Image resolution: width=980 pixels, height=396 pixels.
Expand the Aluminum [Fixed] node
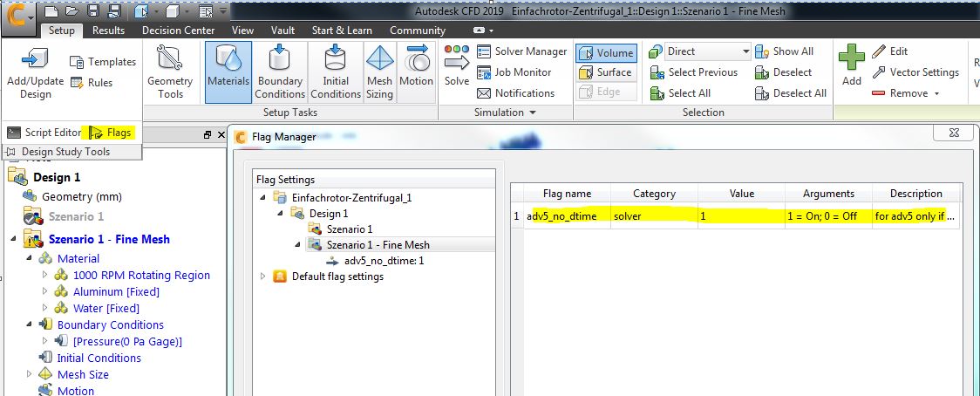tap(44, 291)
